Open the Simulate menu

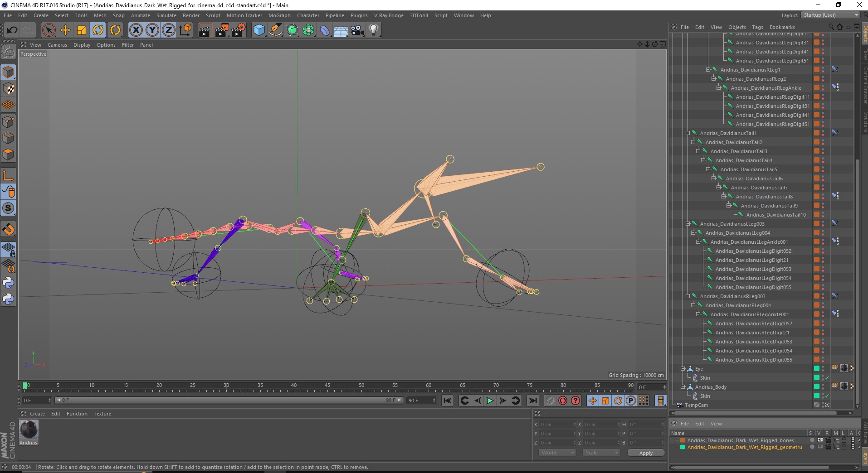166,15
